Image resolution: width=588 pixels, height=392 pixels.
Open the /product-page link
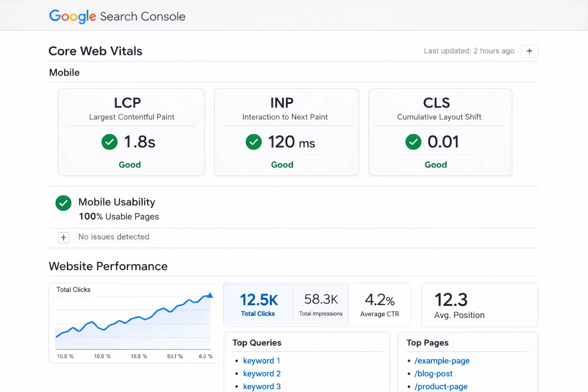click(x=441, y=386)
